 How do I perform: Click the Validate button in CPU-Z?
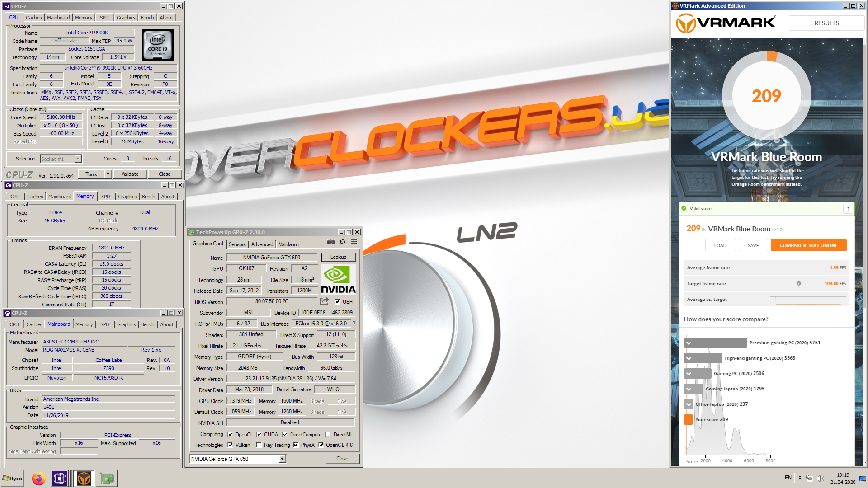pyautogui.click(x=130, y=174)
